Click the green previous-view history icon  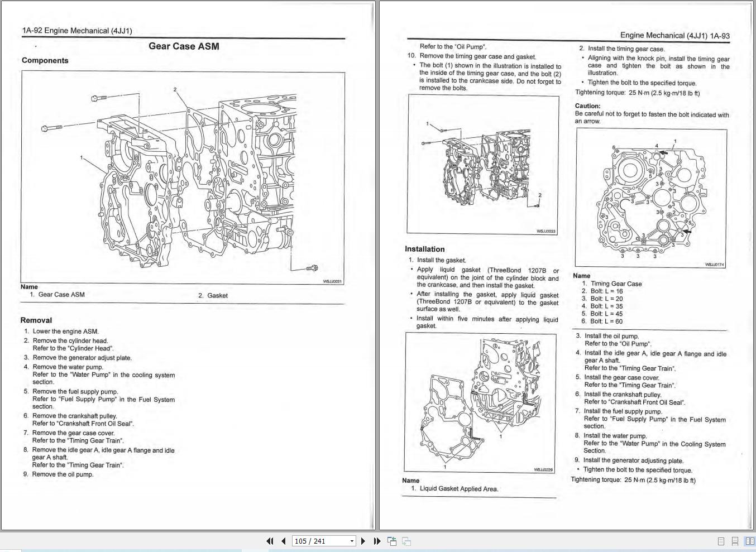(x=392, y=541)
